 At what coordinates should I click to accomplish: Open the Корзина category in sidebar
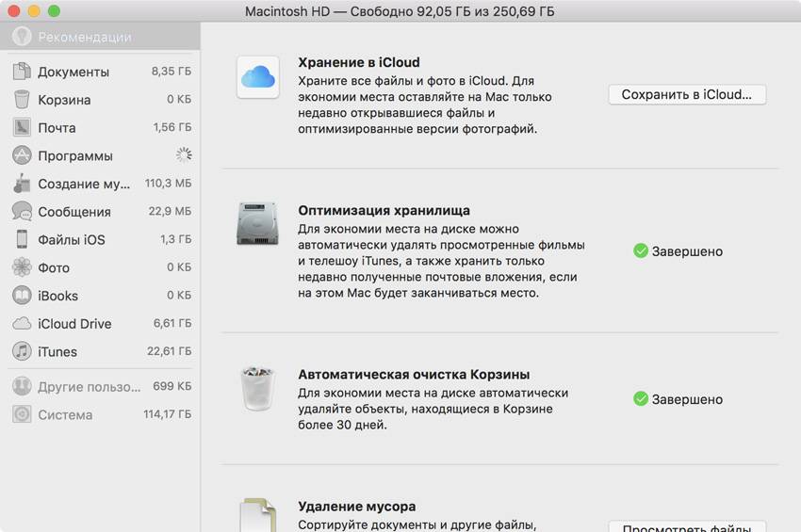click(x=64, y=100)
